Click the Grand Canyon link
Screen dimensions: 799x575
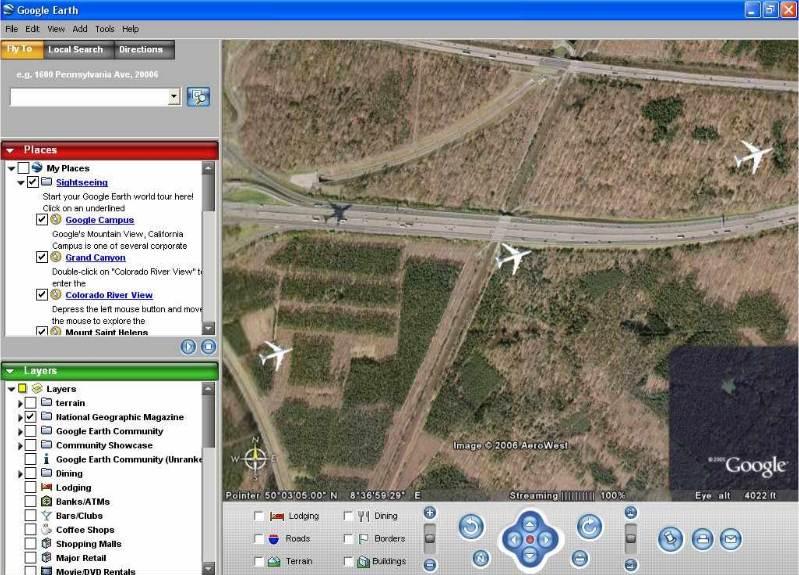(95, 257)
